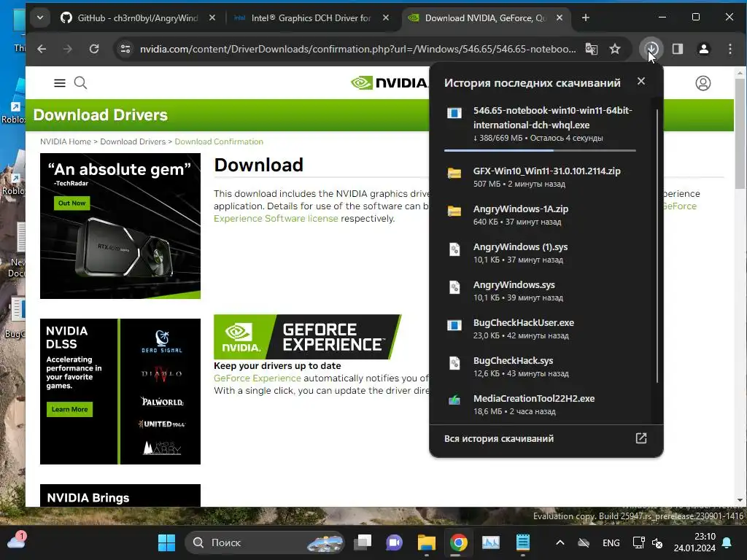Click AngryWindows-1A.zip folder icon

(x=454, y=211)
